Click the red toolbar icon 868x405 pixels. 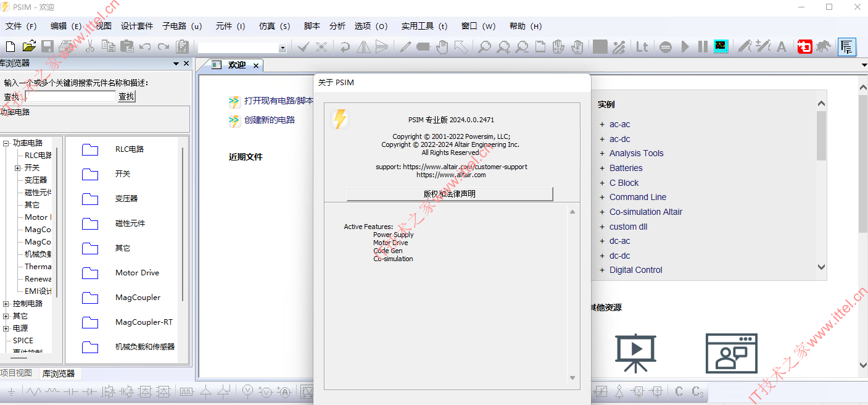click(805, 47)
